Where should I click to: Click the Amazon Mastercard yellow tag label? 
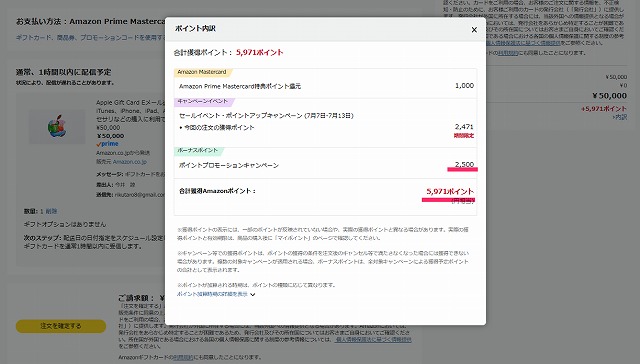click(202, 72)
